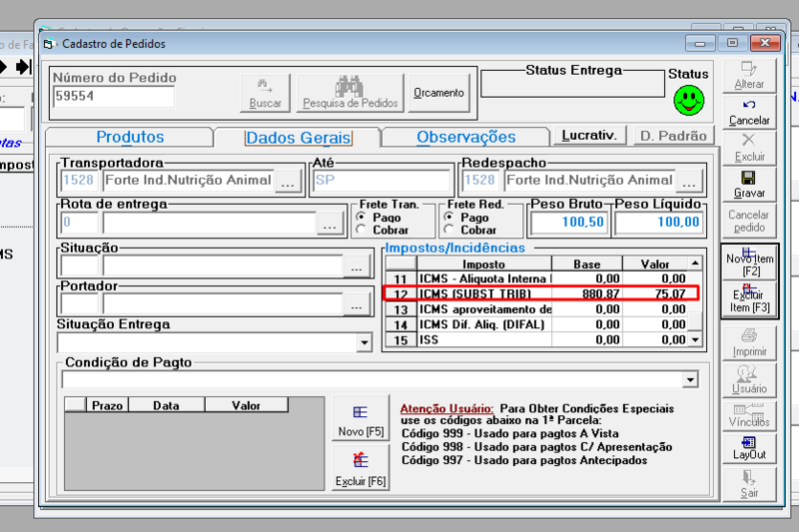Click the Imposto column header
This screenshot has width=799, height=532.
pos(483,264)
